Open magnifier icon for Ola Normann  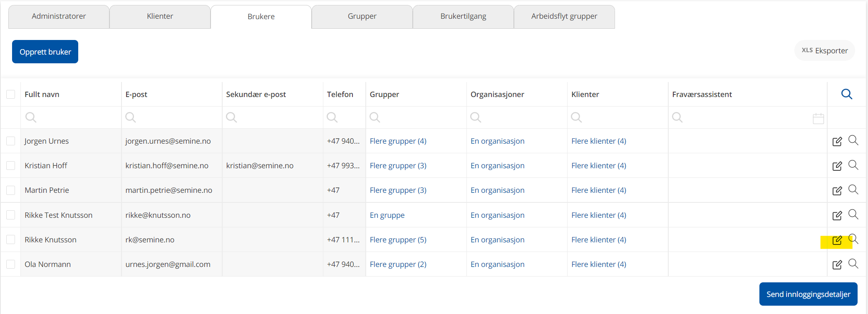853,264
